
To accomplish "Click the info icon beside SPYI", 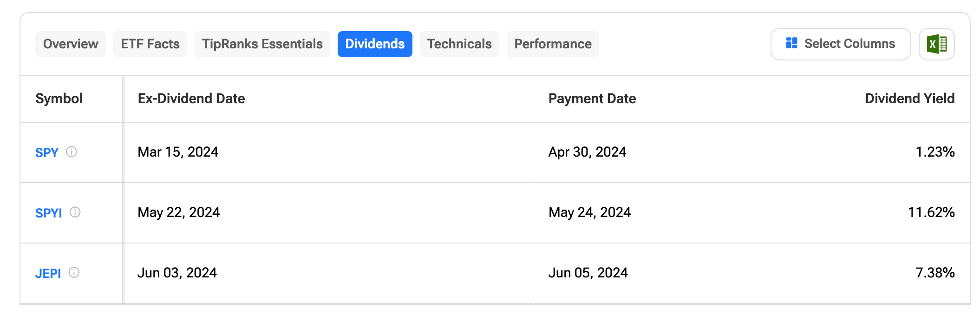I will coord(75,212).
